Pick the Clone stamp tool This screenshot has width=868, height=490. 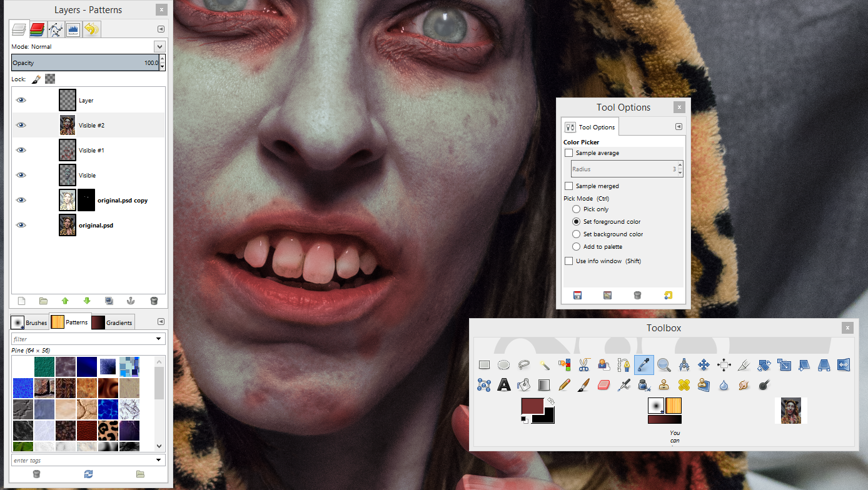pos(665,384)
